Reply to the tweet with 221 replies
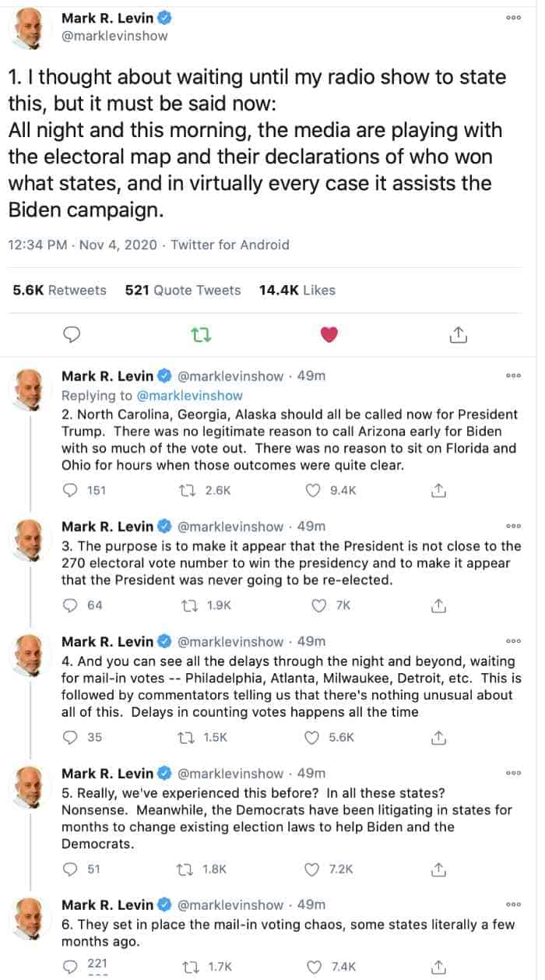Viewport: 545px width, 980px height. (x=70, y=966)
